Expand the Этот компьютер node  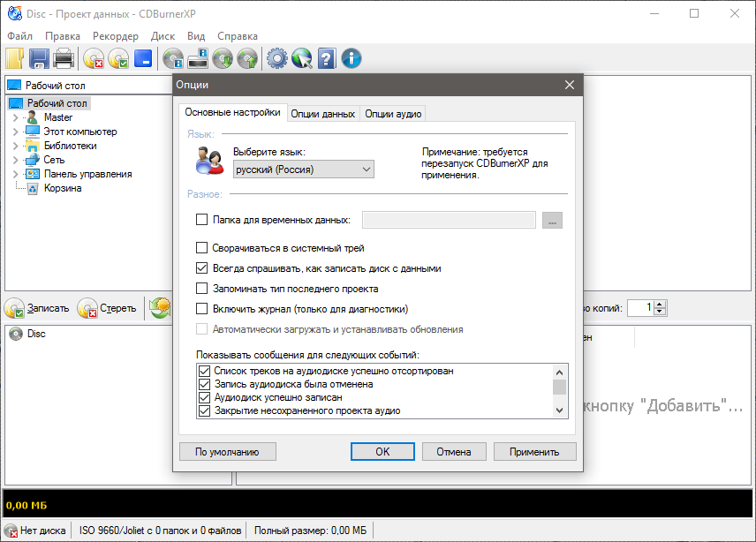click(15, 132)
